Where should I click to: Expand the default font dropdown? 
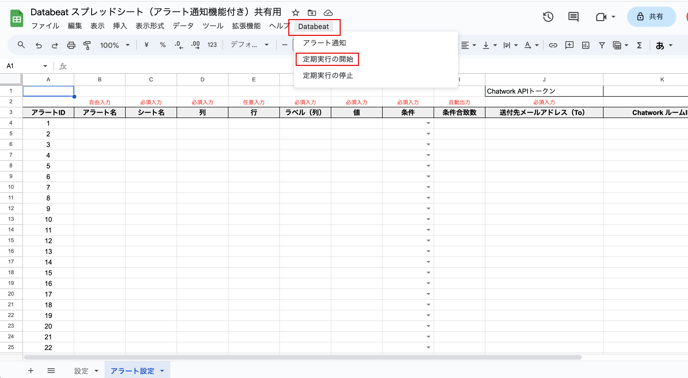249,45
